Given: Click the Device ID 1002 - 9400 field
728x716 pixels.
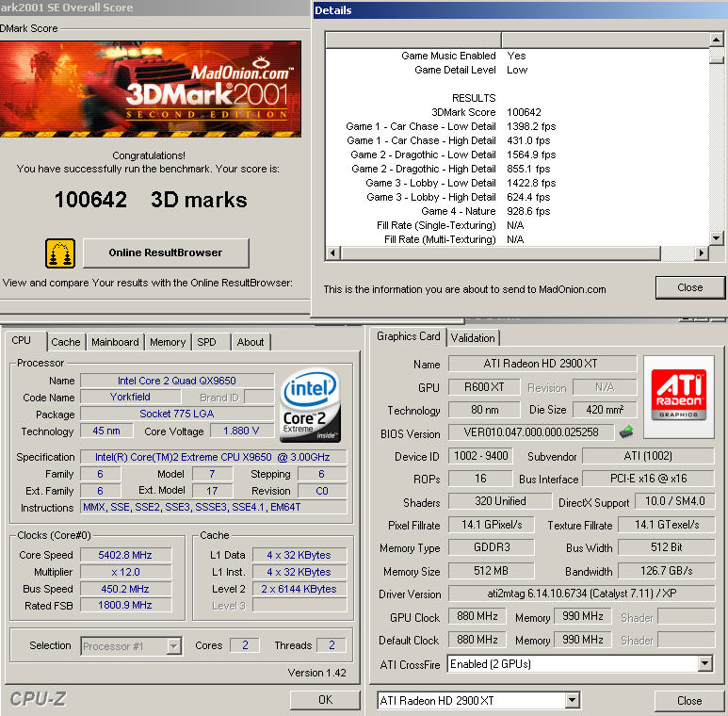Looking at the screenshot, I should [480, 456].
